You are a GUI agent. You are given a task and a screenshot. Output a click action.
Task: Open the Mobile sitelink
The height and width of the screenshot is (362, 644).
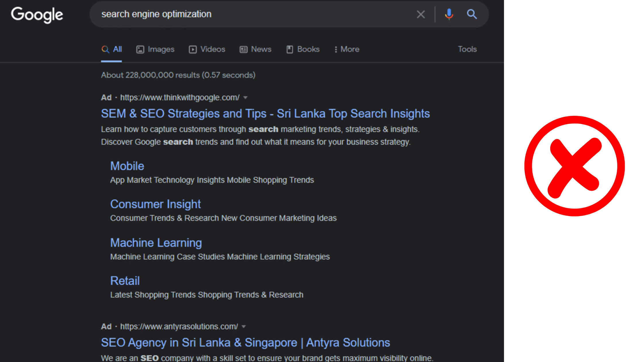pos(127,166)
